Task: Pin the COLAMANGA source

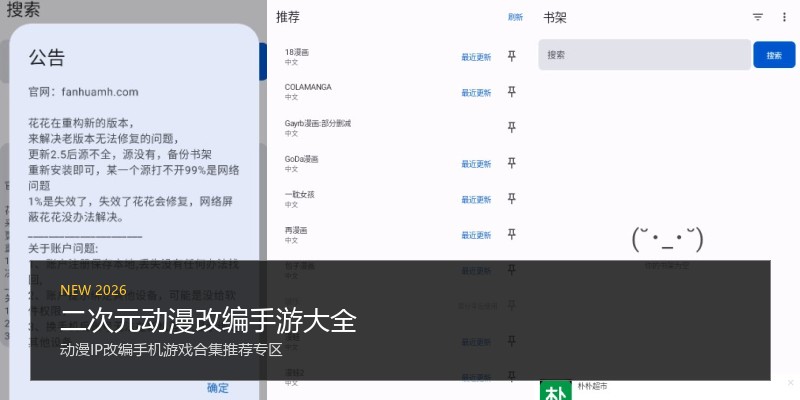Action: click(x=511, y=92)
